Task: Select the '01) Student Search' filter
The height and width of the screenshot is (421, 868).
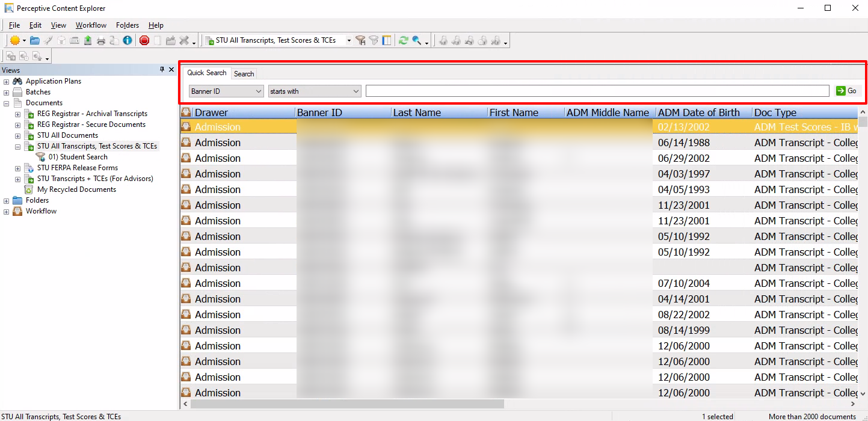Action: 78,157
